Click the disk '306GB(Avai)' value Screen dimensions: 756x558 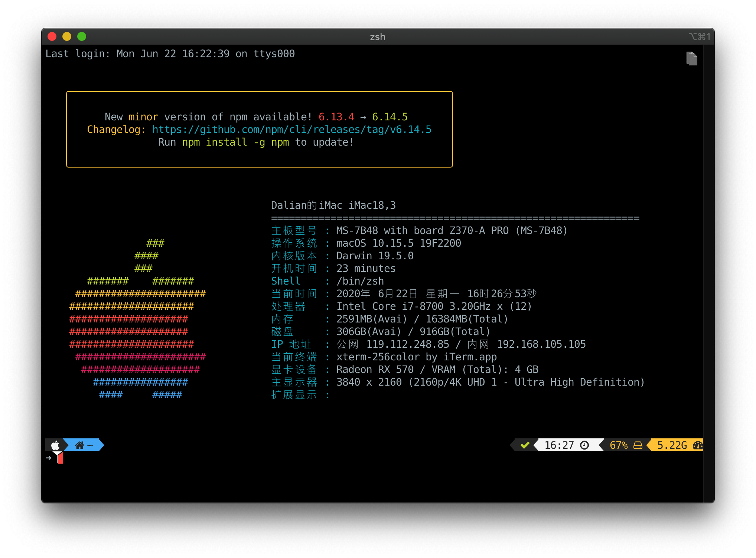[x=369, y=332]
